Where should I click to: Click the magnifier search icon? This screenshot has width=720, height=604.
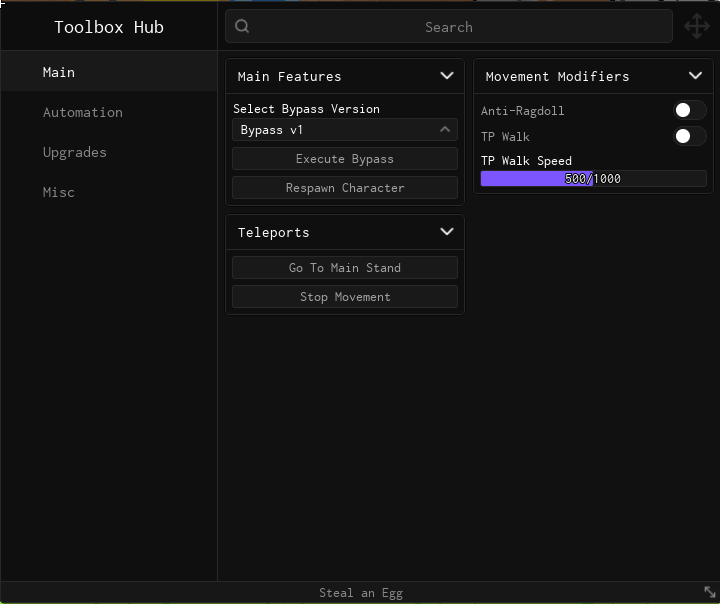click(x=242, y=26)
